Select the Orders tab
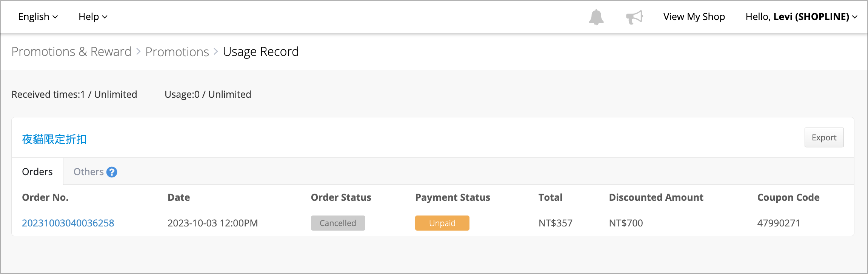The height and width of the screenshot is (274, 868). coord(37,172)
